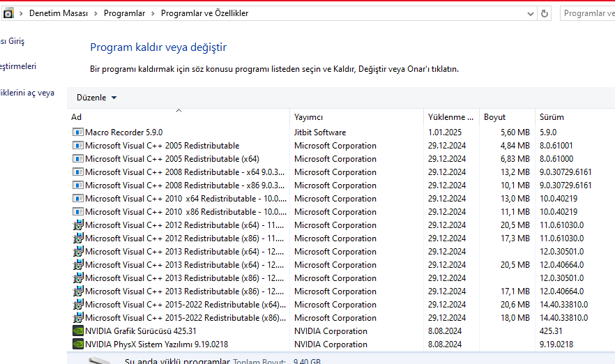Click the Visual C++ 2015-2022 (x86) installer icon
615x364 pixels.
tap(78, 318)
